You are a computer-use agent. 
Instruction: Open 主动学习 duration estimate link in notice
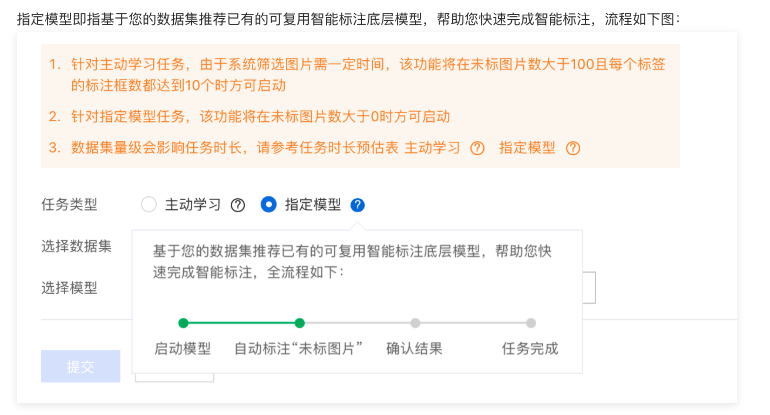[432, 148]
